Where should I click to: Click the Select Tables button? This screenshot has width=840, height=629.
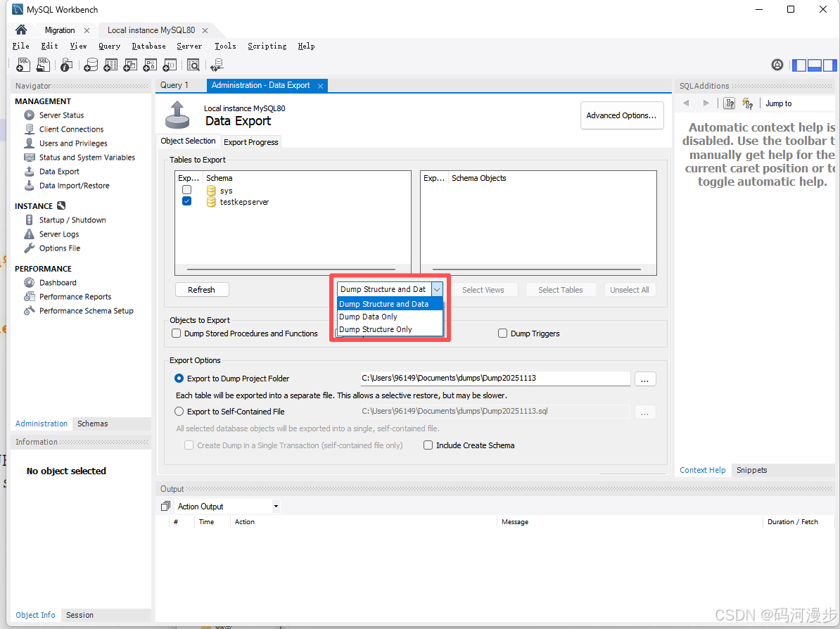point(561,290)
